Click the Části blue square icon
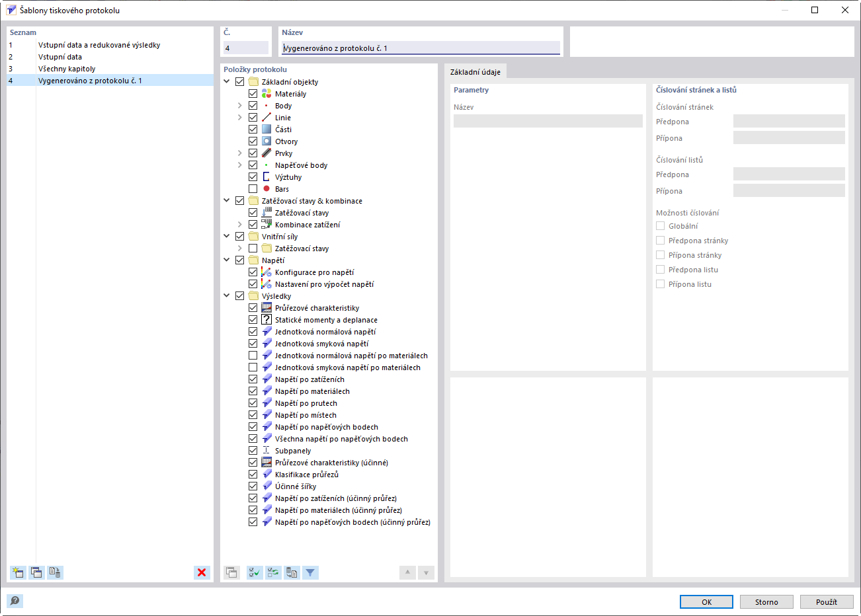Screen dimensions: 861x616 tap(266, 130)
